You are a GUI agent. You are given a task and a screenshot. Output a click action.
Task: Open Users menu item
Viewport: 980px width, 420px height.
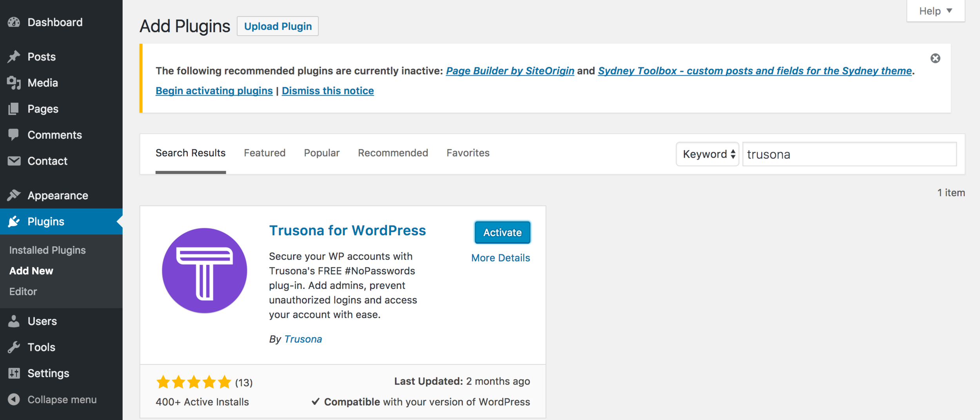click(x=61, y=321)
